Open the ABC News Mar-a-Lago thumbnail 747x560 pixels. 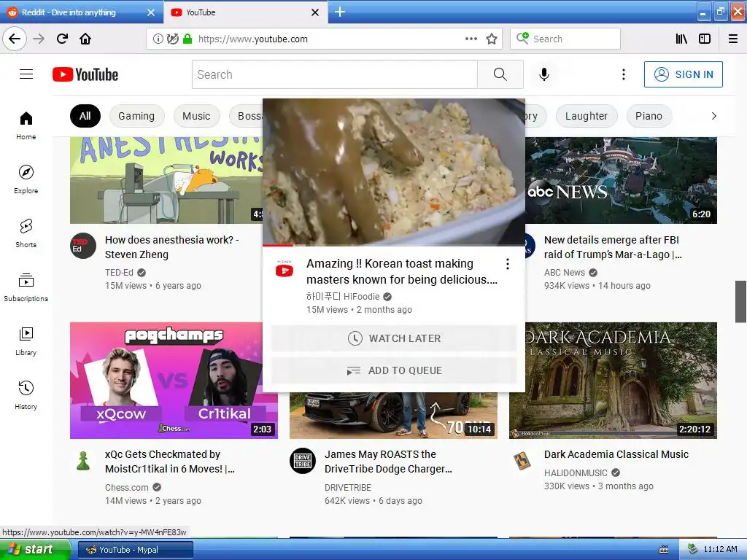tap(621, 181)
